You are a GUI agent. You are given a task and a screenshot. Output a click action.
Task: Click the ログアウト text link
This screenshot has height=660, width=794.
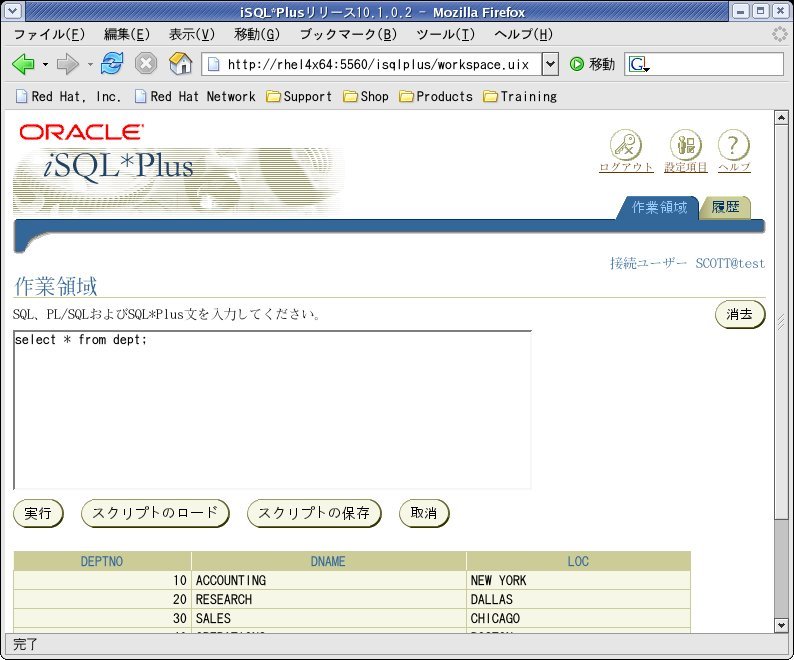(x=626, y=167)
